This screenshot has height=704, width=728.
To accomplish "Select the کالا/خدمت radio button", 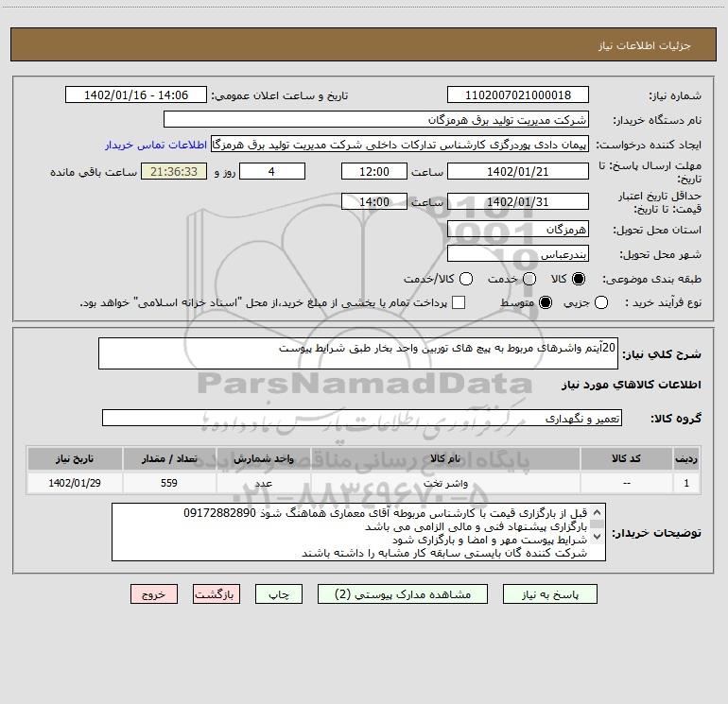I will pos(466,279).
